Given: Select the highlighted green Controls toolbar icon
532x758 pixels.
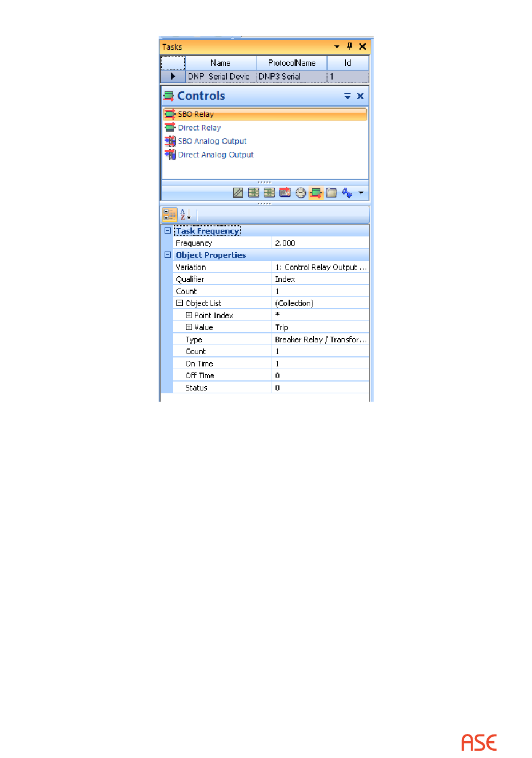Looking at the screenshot, I should [316, 193].
